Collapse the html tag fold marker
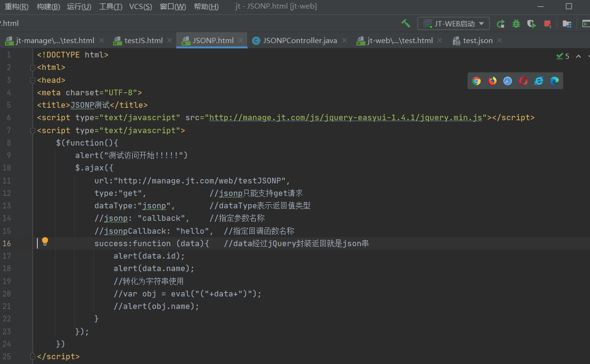The height and width of the screenshot is (364, 590). tap(33, 68)
